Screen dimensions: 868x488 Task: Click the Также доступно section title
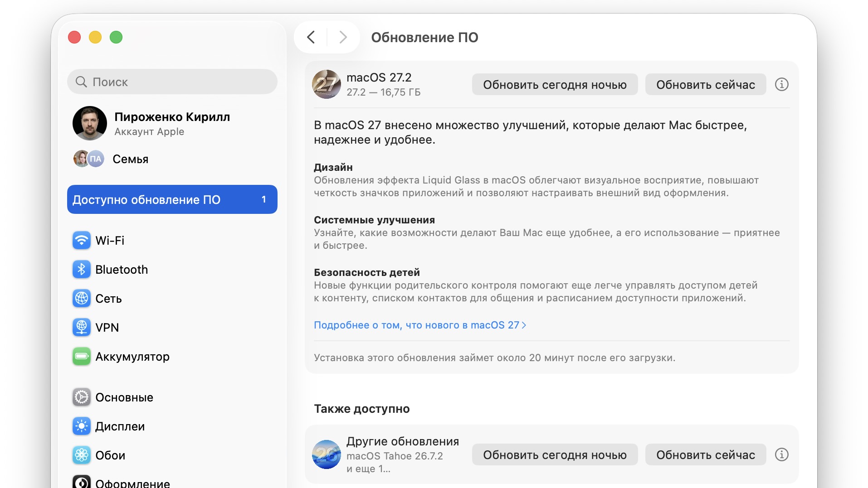362,409
